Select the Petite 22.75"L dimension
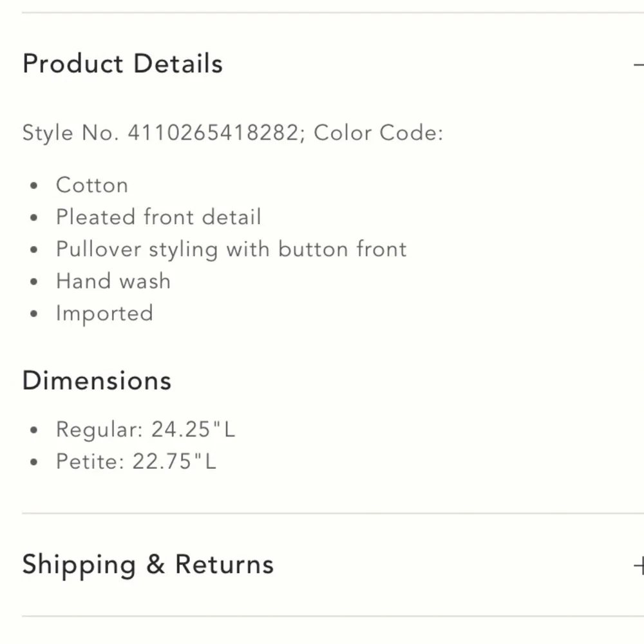This screenshot has height=644, width=644. [136, 462]
